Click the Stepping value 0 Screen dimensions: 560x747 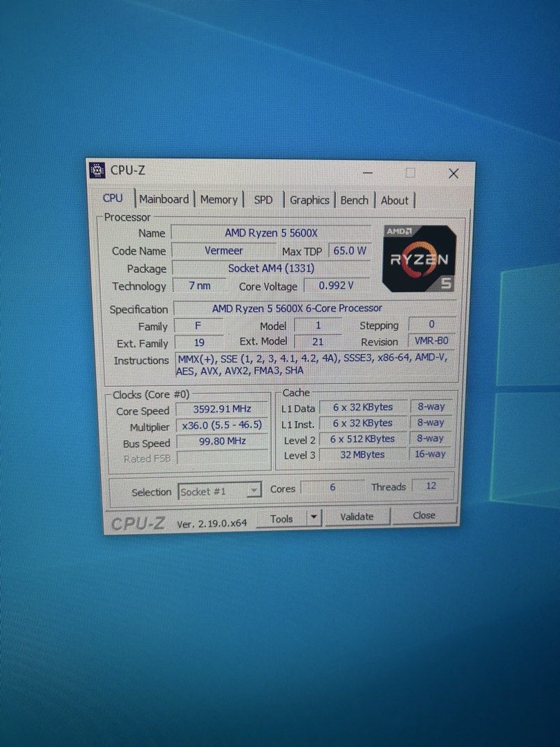pyautogui.click(x=431, y=324)
